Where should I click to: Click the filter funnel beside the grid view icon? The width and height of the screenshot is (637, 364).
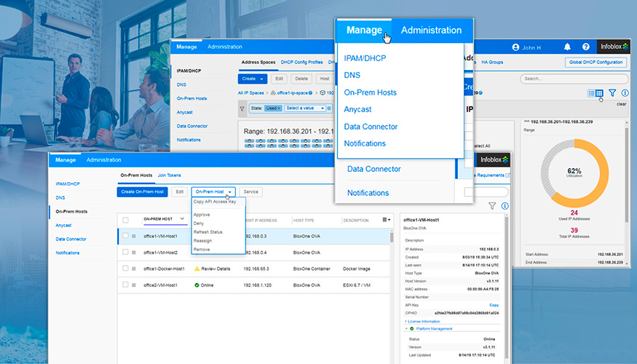612,92
